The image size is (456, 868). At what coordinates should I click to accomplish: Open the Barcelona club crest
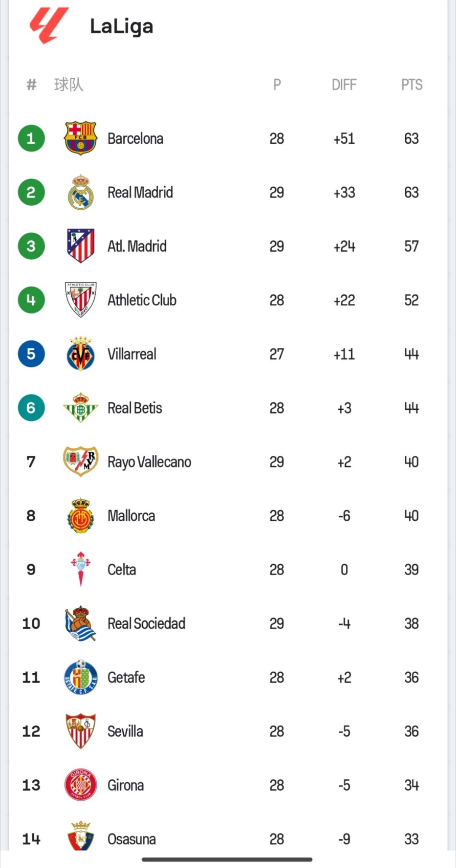tap(80, 138)
